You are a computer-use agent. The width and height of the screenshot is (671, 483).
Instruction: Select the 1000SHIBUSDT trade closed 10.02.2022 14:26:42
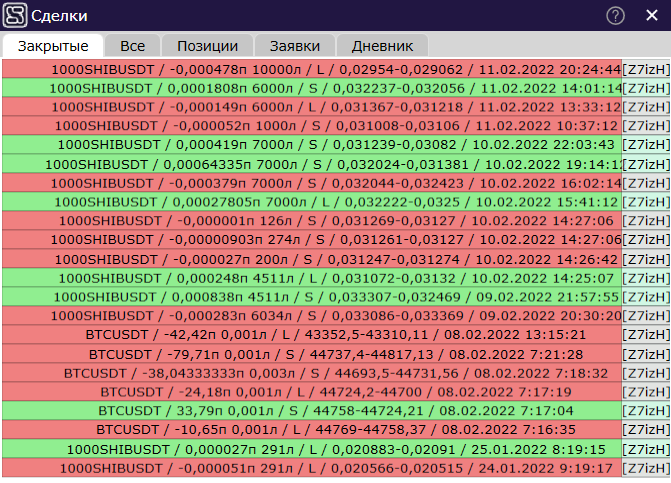312,259
